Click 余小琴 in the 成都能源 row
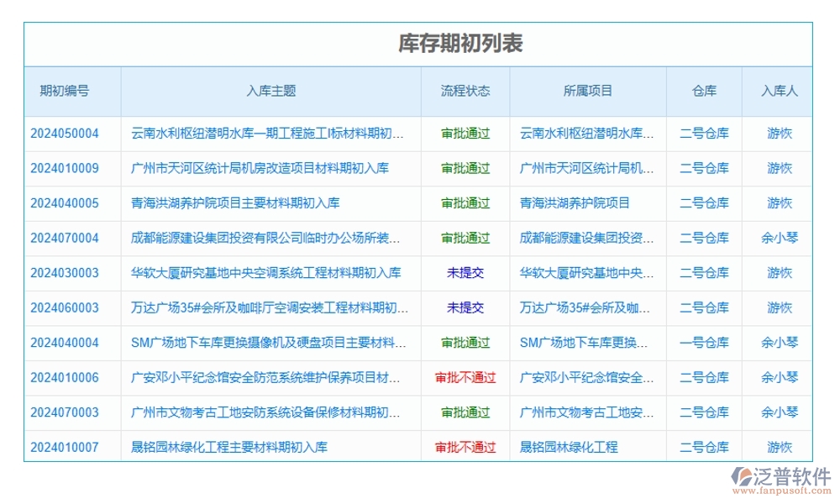This screenshot has height=504, width=840. [776, 238]
